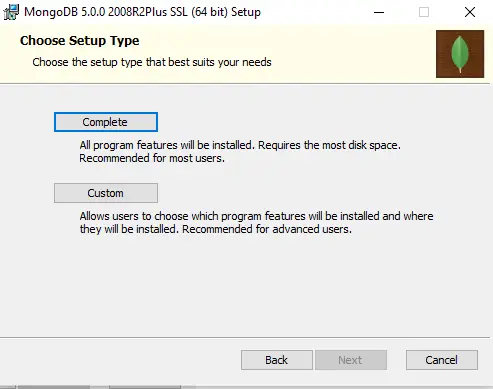Click the Choose Setup Type heading

[x=80, y=41]
